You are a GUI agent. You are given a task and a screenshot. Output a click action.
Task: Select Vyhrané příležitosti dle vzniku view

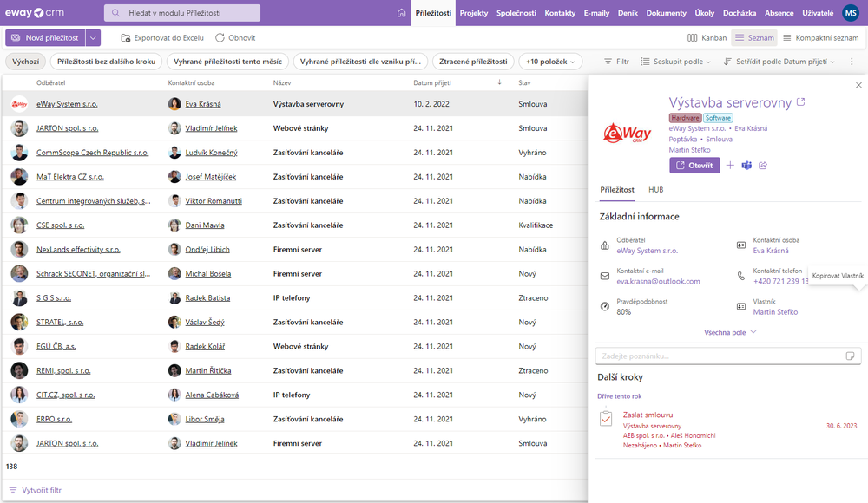(360, 62)
